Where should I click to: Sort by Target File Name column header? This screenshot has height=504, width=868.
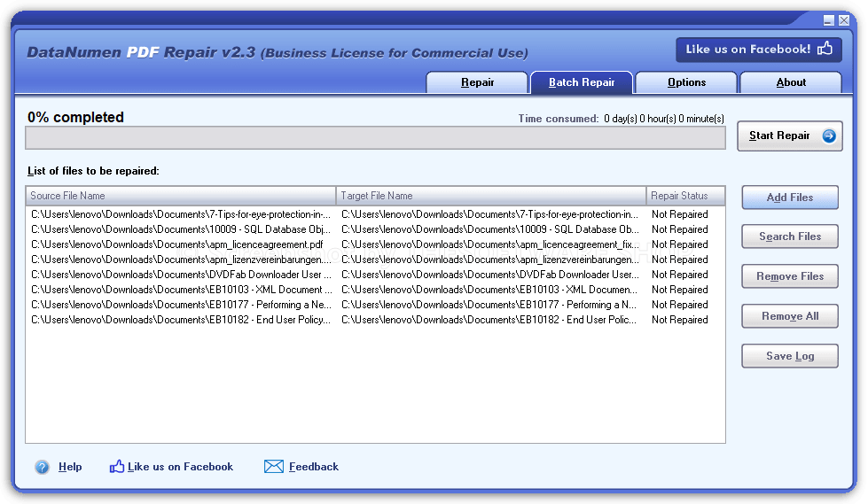pos(491,196)
